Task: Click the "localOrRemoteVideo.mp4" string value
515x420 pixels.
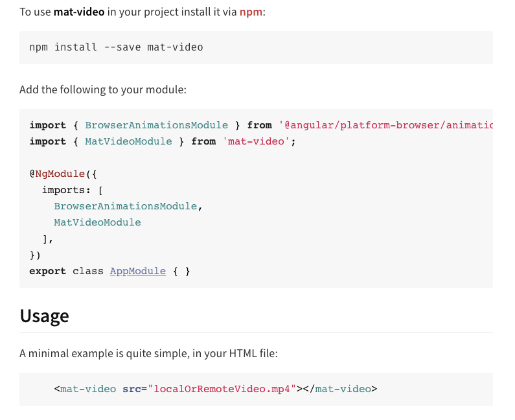Action: 222,389
